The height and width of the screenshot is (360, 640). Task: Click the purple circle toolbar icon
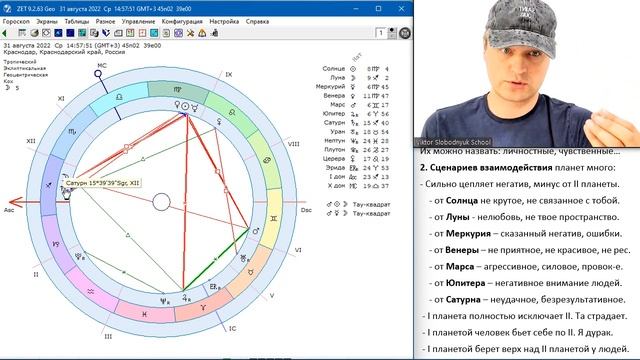click(178, 33)
